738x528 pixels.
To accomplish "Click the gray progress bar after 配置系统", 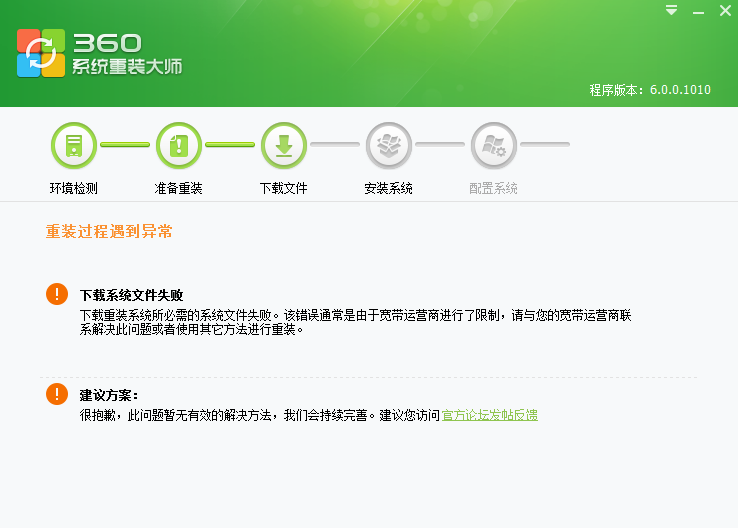I will (x=545, y=144).
